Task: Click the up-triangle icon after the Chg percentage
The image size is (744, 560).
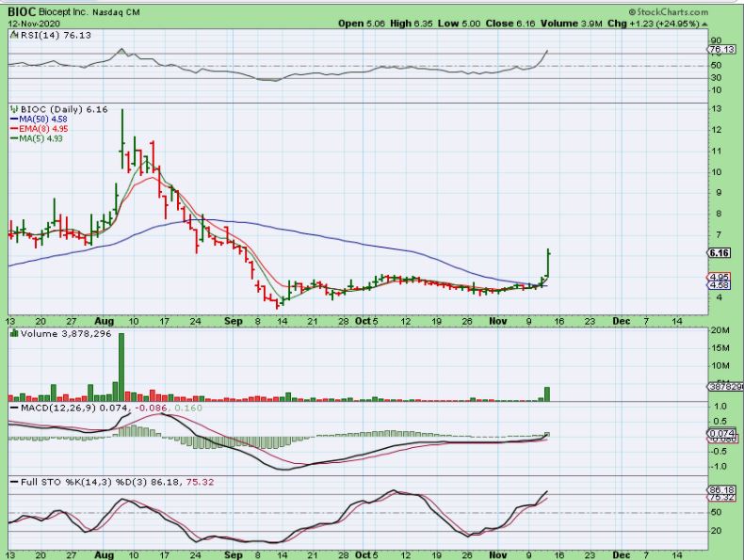Action: click(704, 24)
